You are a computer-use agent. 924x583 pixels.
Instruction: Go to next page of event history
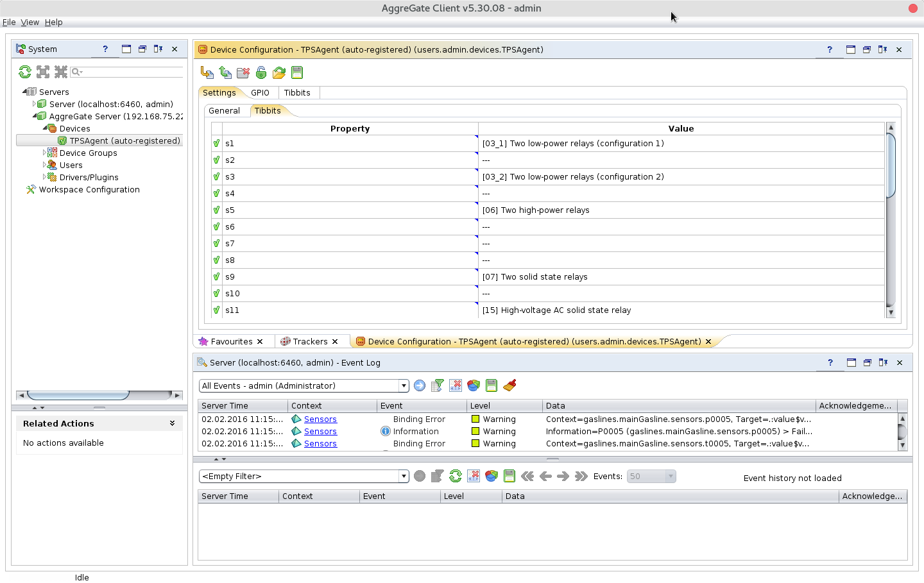[x=563, y=476]
